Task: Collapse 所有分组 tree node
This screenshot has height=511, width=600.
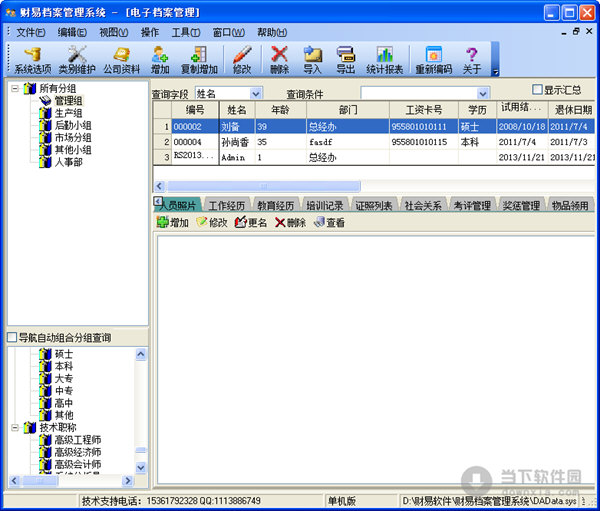Action: [x=15, y=89]
